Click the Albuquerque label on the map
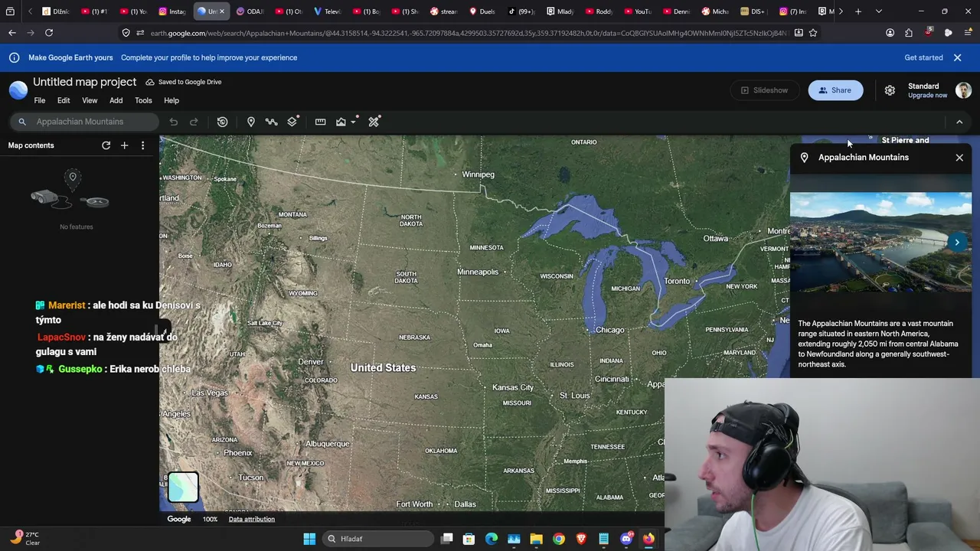 coord(327,444)
